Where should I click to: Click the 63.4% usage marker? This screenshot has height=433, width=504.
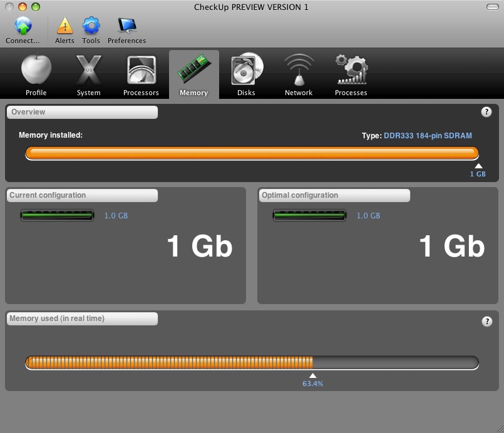pos(312,380)
